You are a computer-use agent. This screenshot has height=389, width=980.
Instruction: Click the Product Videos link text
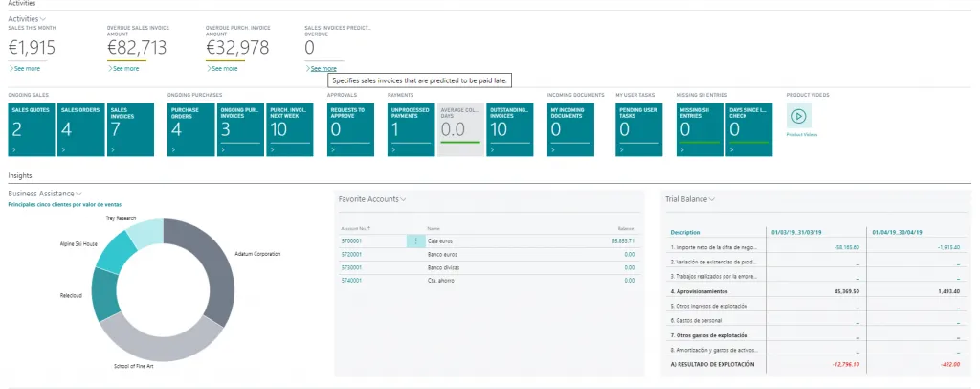[x=801, y=134]
